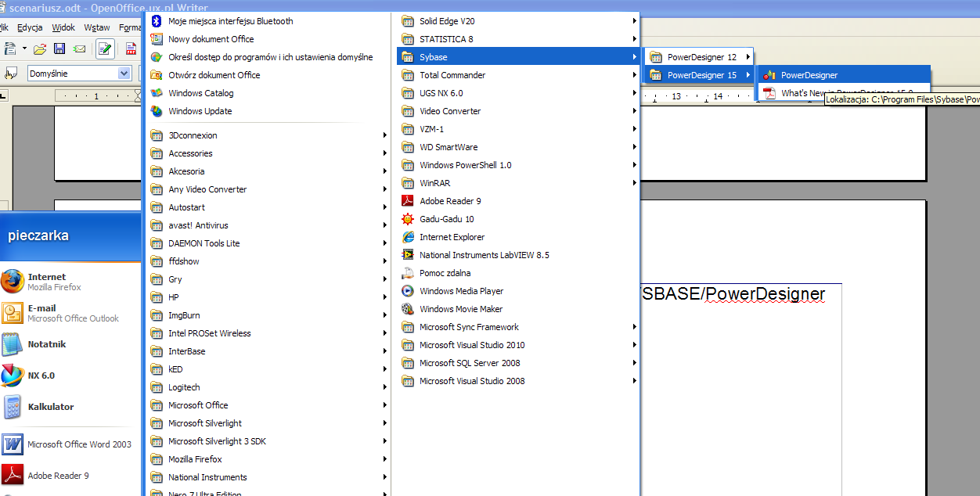Click the Writer open folder icon
The image size is (980, 496).
click(x=39, y=49)
